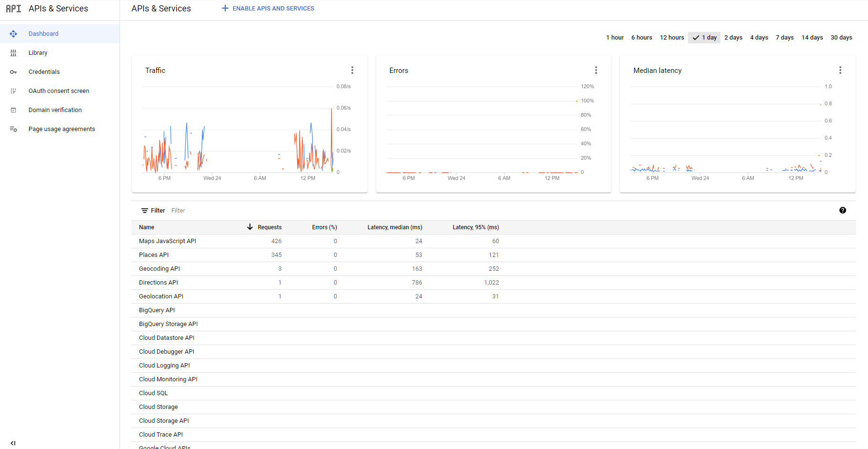
Task: Sort by Errors (%) column header
Action: tap(325, 227)
